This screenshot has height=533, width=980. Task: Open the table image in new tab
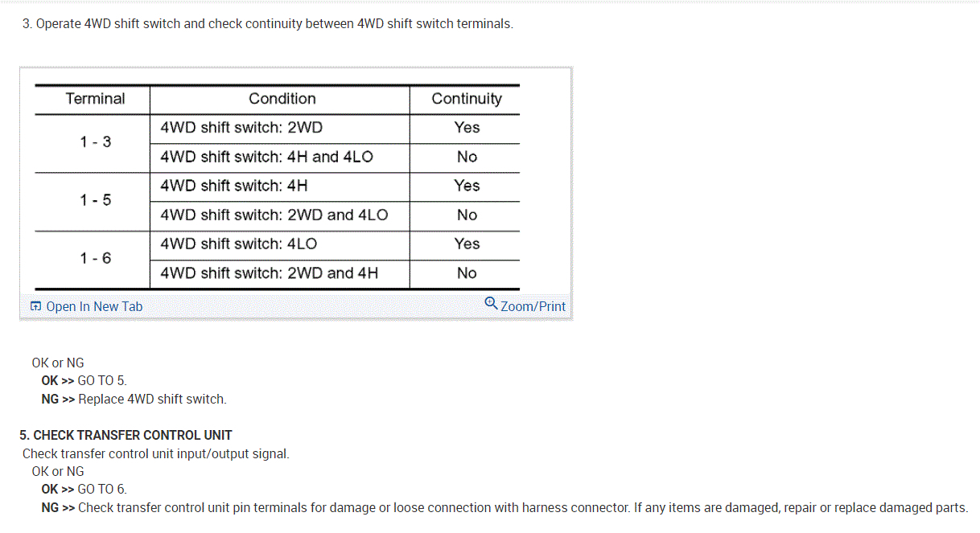coord(94,306)
